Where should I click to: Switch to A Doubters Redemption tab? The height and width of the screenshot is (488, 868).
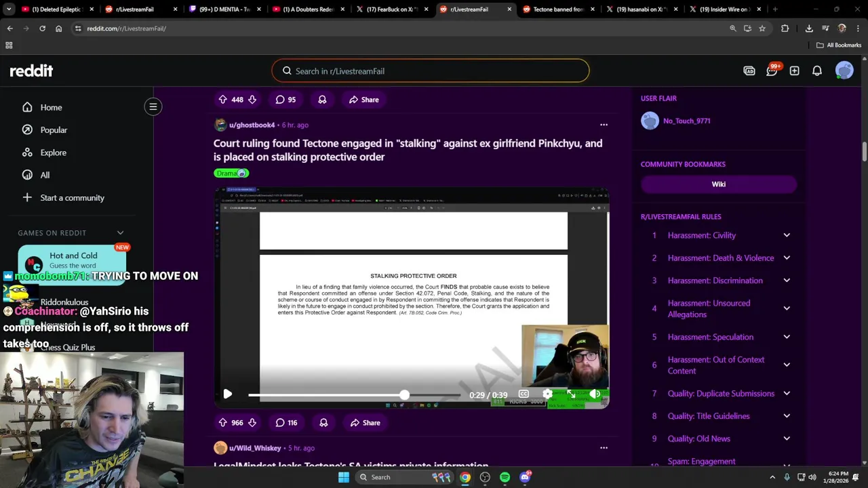(x=309, y=9)
